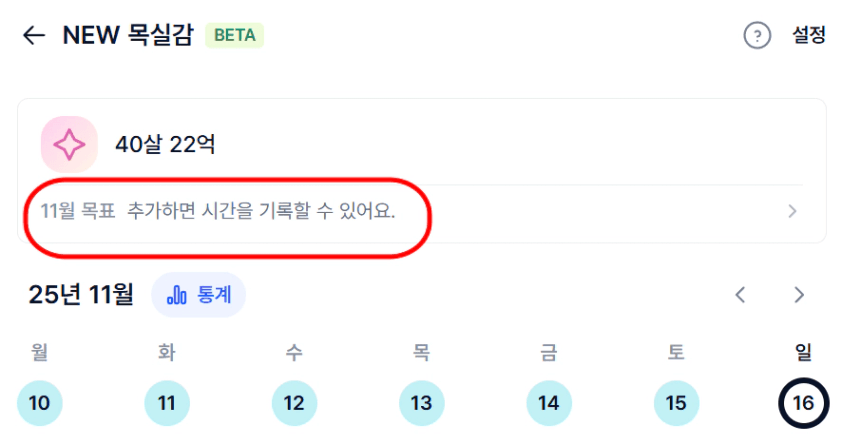Open 설정 settings
The image size is (842, 445).
(x=809, y=35)
